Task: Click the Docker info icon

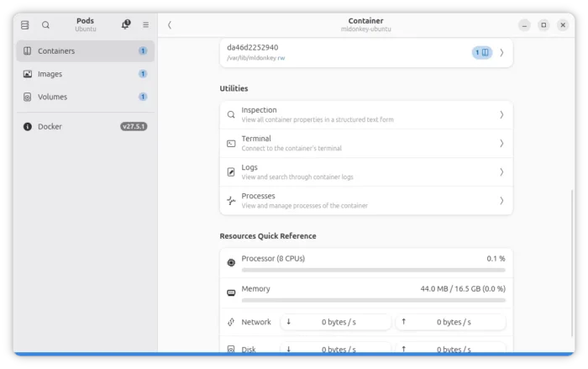Action: [28, 127]
